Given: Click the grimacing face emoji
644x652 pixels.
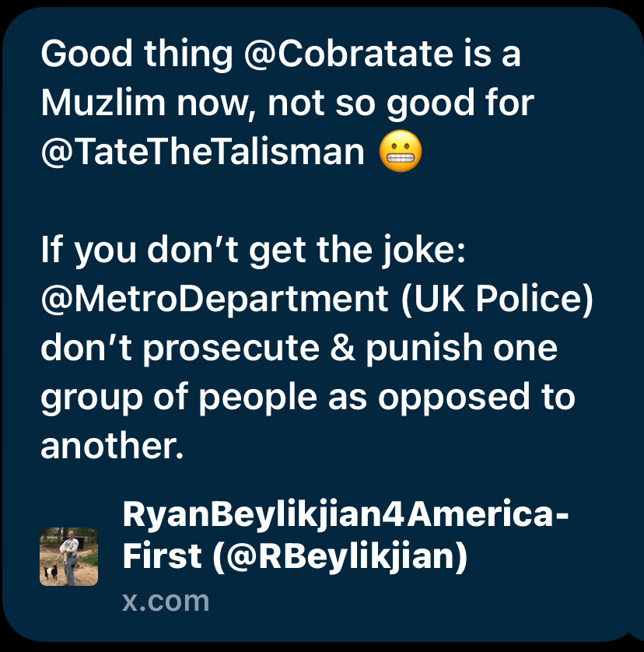Looking at the screenshot, I should coord(401,151).
